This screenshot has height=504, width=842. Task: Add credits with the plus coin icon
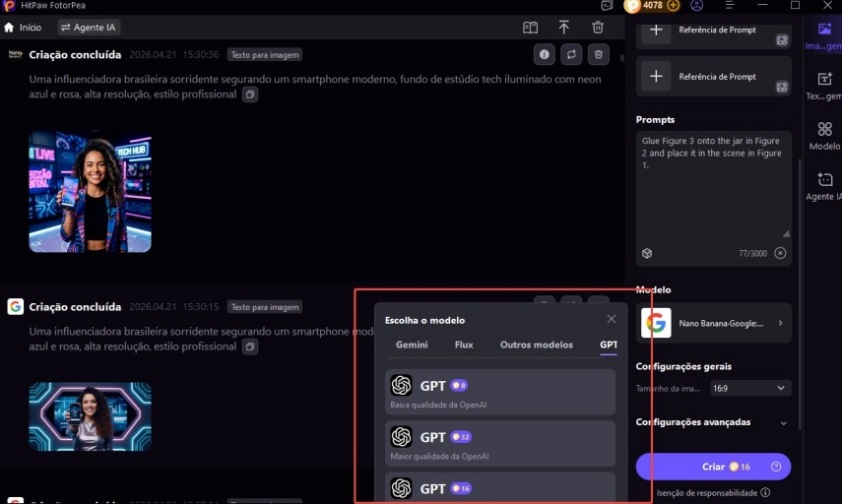coord(674,5)
